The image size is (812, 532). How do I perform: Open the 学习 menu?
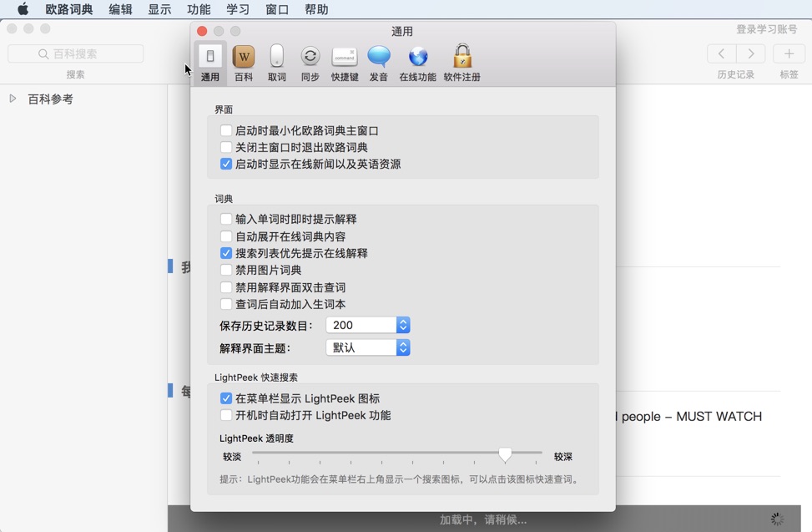[238, 9]
